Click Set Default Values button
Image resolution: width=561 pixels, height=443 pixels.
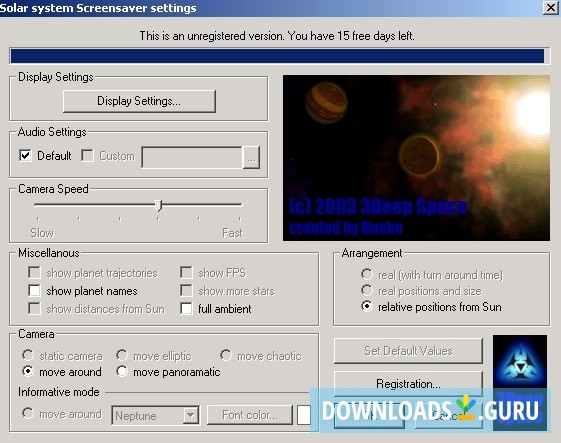[408, 351]
